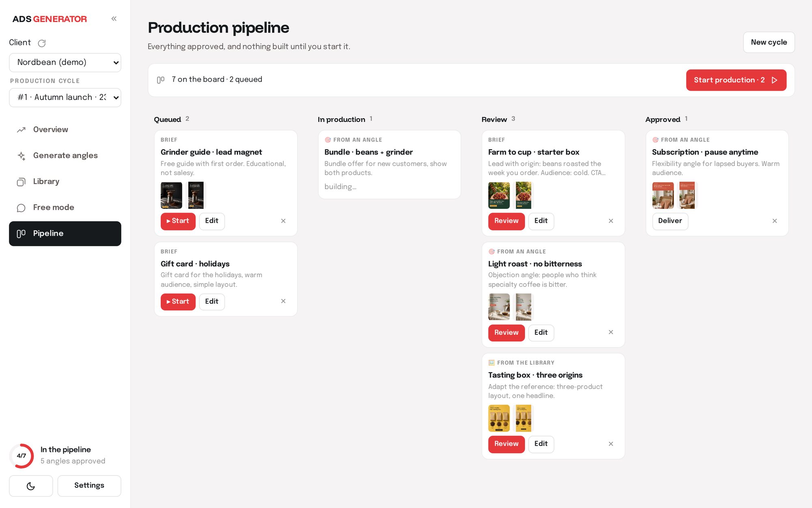Start production of 2 queued items
This screenshot has width=812, height=508.
pyautogui.click(x=736, y=80)
